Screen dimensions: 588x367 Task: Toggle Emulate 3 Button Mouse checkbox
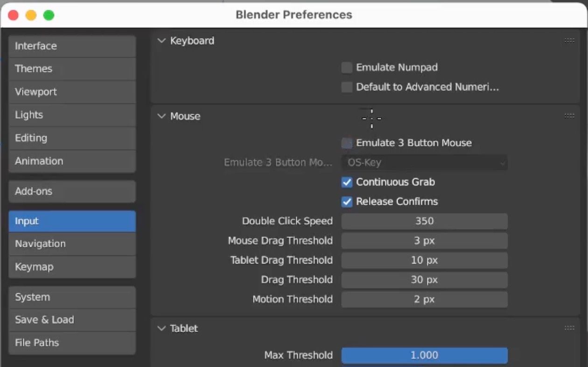click(x=347, y=143)
